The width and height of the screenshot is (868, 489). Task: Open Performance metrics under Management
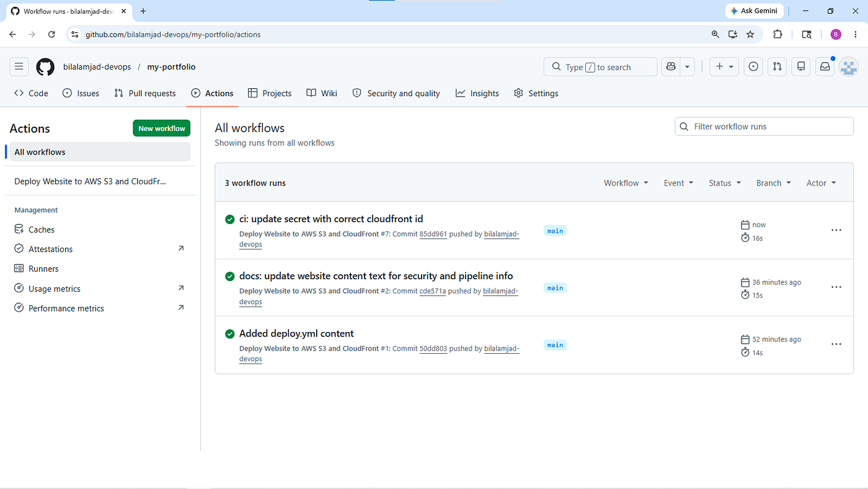[x=100, y=308]
